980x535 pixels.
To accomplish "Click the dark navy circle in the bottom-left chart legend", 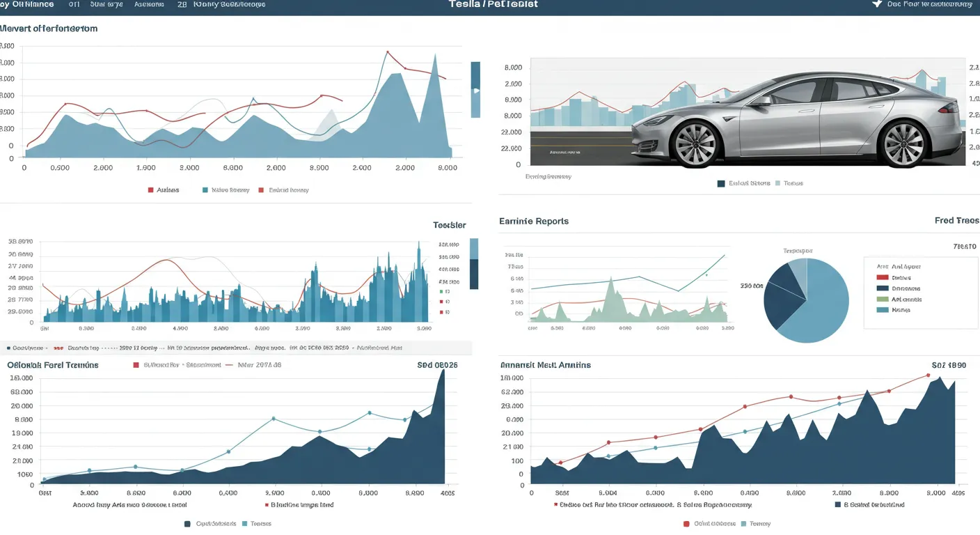I will (x=187, y=524).
